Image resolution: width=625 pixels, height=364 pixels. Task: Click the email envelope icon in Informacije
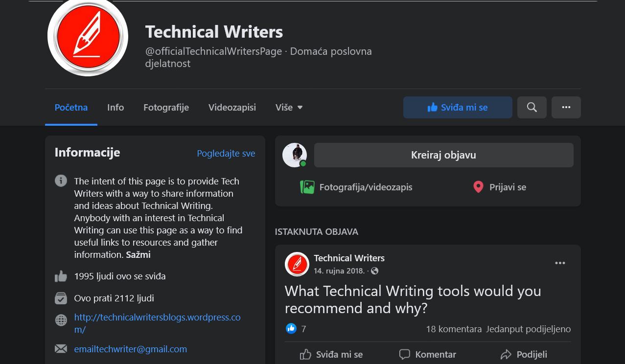(x=61, y=348)
